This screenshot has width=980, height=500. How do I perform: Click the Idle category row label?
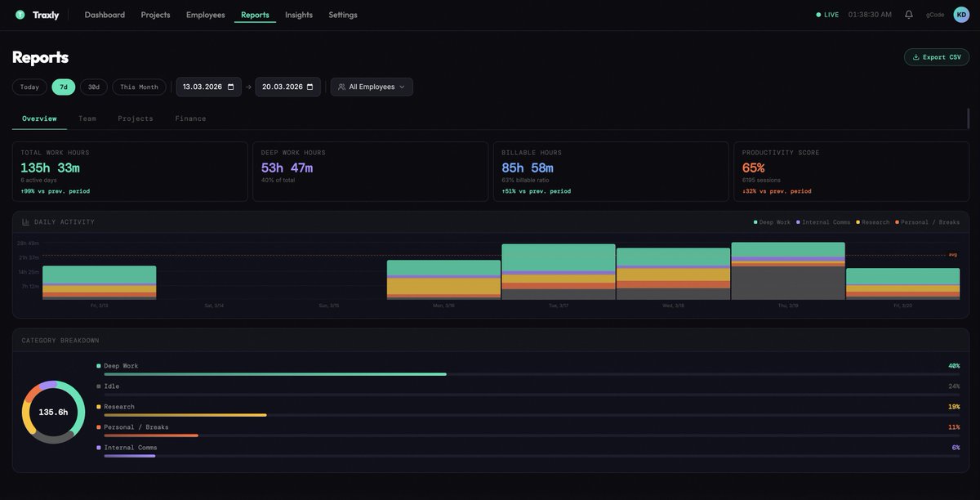pyautogui.click(x=111, y=386)
